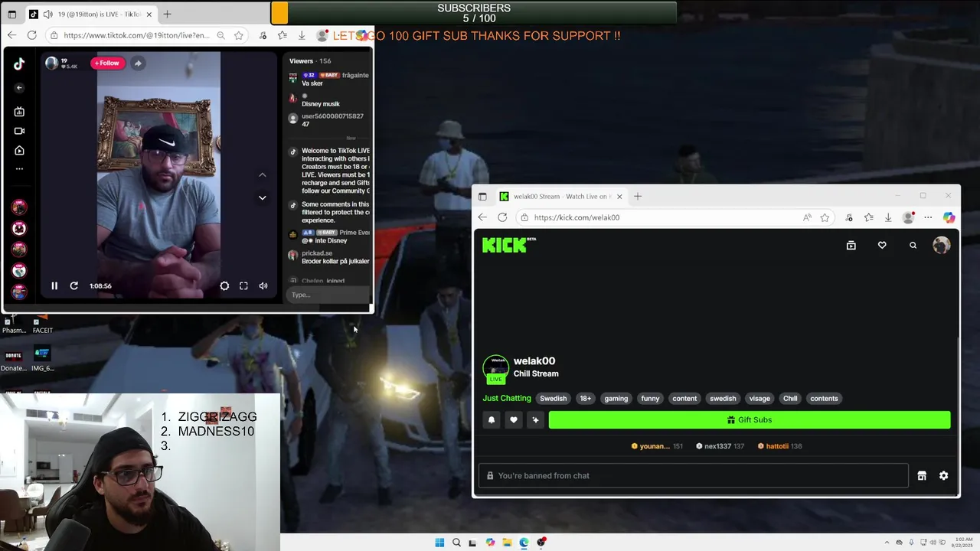
Task: Open Kick user avatar menu
Action: point(942,245)
